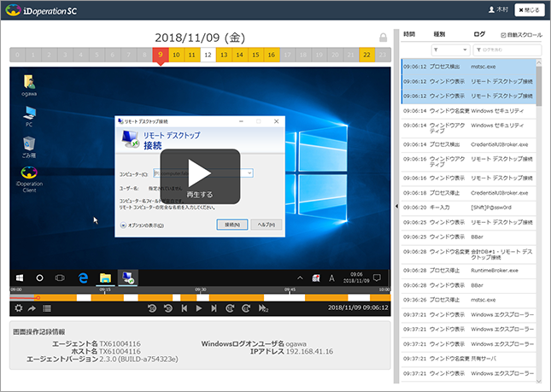Click timeline at the 09:30 mark
Image resolution: width=551 pixels, height=392 pixels.
coord(200,291)
